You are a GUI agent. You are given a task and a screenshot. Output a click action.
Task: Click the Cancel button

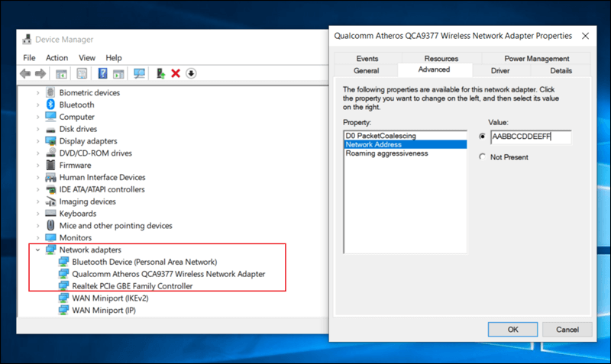coord(567,330)
